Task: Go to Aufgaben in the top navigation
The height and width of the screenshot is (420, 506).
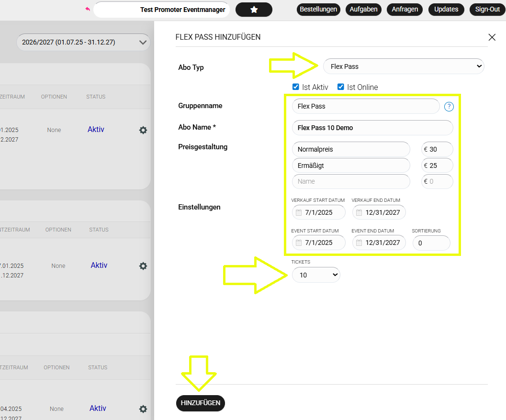Action: (363, 9)
